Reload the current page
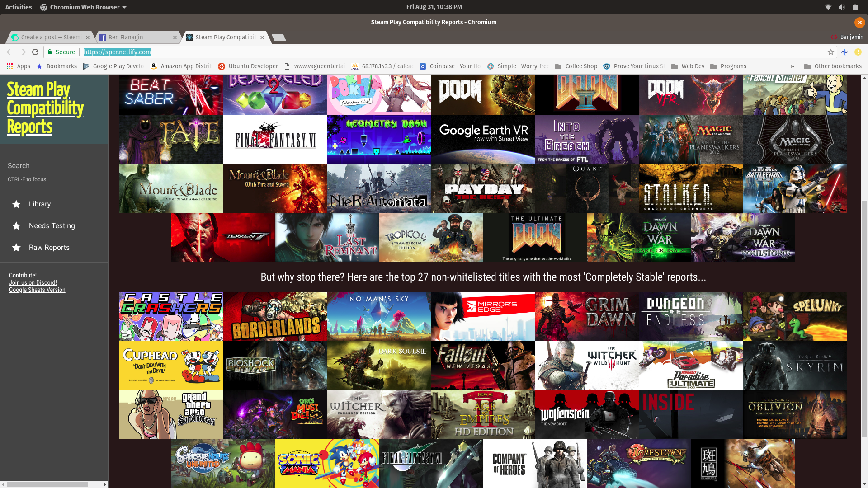This screenshot has width=868, height=488. (35, 52)
